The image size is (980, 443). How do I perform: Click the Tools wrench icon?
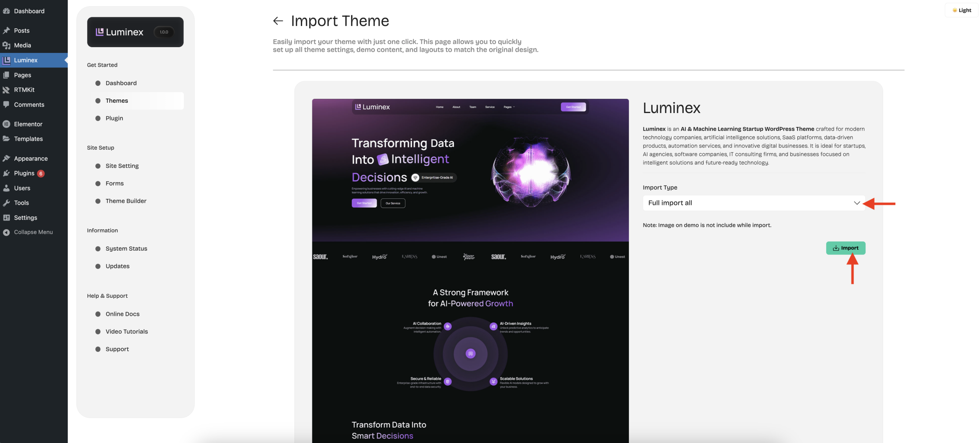pos(6,203)
